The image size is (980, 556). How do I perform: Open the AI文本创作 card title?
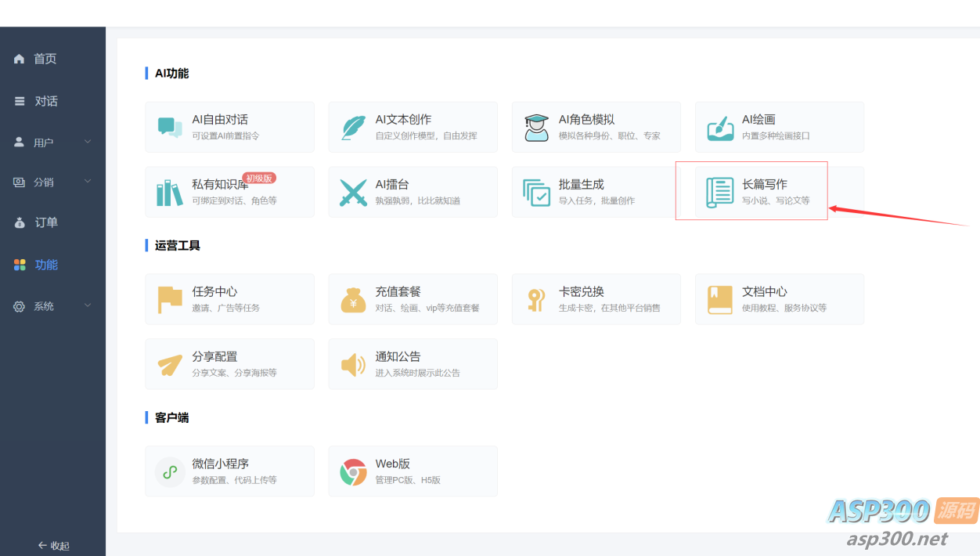(403, 120)
